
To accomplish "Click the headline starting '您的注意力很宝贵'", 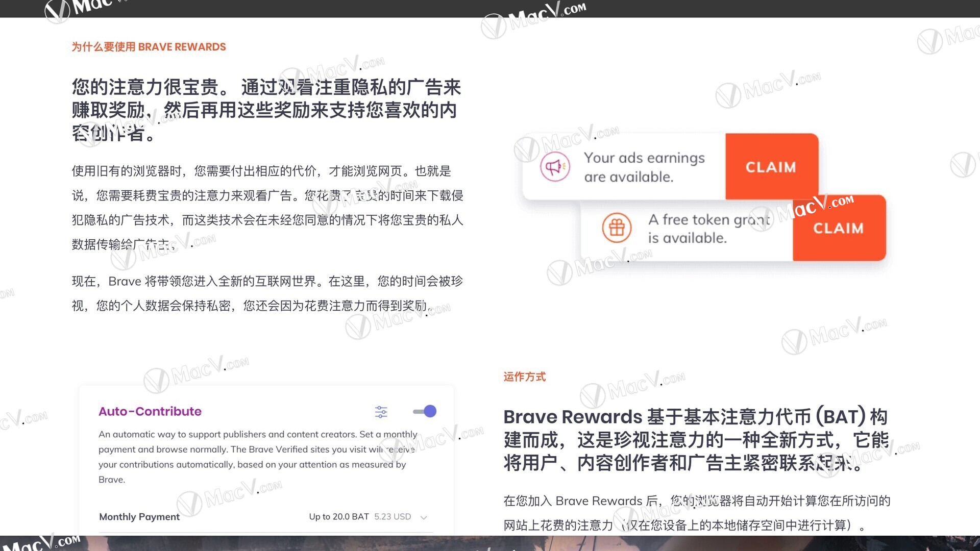I will click(x=266, y=110).
